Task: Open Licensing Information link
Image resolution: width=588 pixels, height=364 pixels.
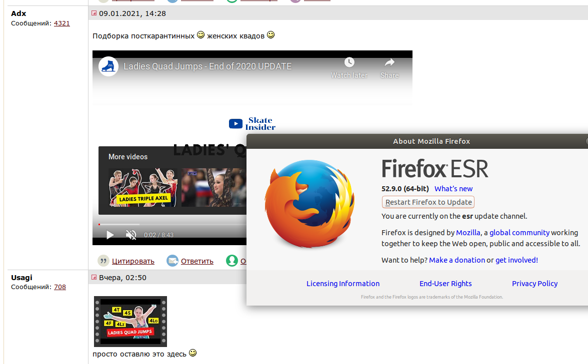Action: coord(343,284)
